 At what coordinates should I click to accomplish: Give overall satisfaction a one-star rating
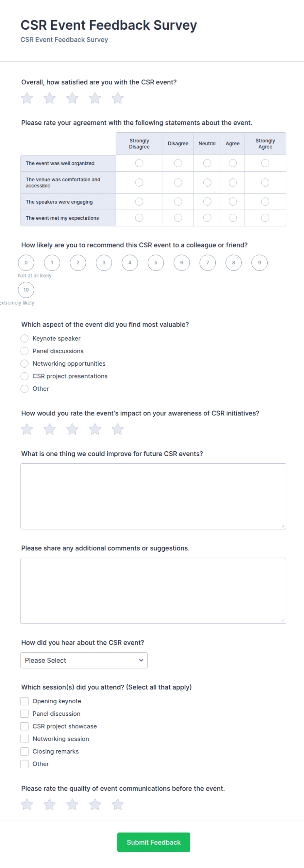tap(27, 98)
